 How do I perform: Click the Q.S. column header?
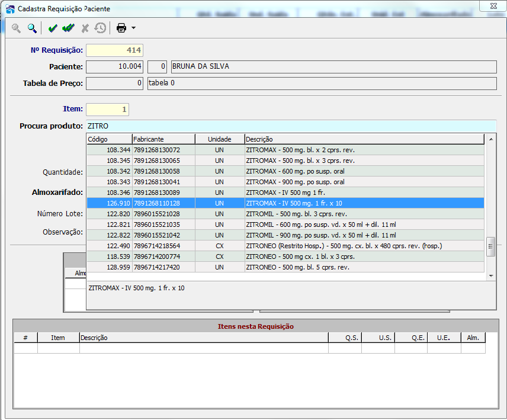tap(345, 338)
